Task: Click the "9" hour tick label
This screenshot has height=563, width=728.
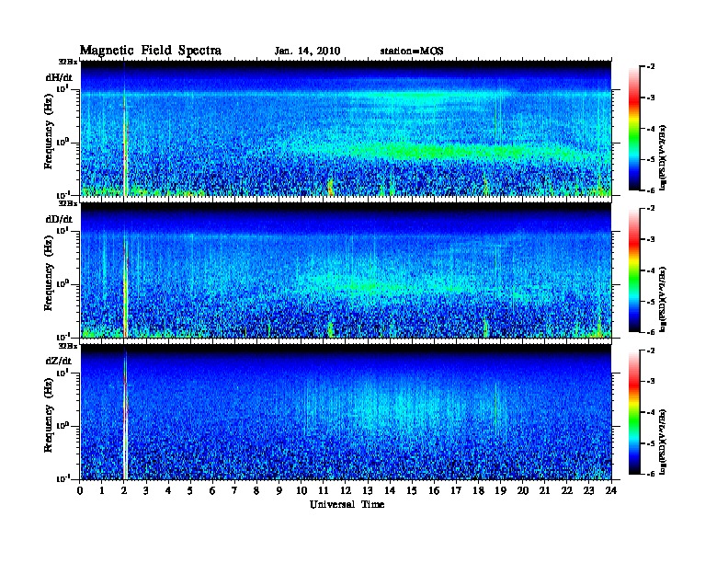Action: [x=279, y=490]
